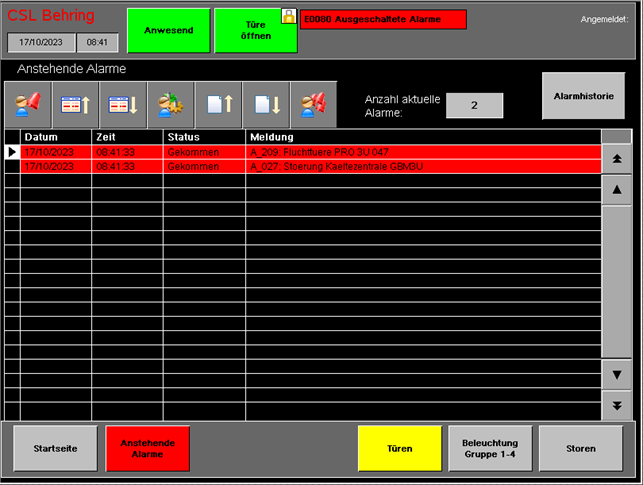Click the page up document icon
This screenshot has width=643, height=485.
point(219,103)
